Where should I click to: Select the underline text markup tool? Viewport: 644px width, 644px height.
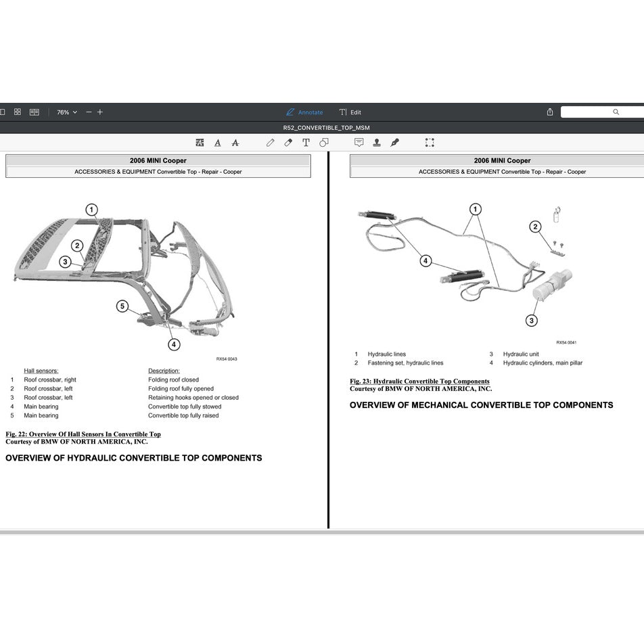217,143
